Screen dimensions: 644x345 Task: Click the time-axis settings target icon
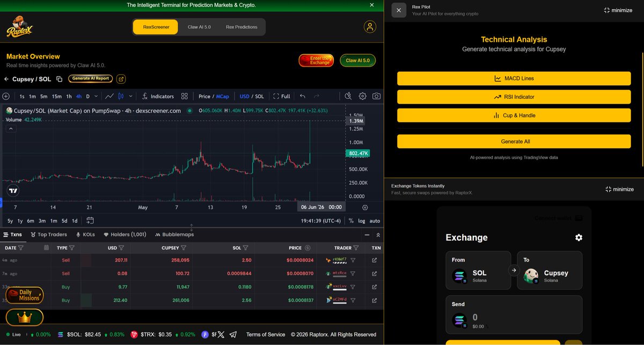(x=365, y=207)
